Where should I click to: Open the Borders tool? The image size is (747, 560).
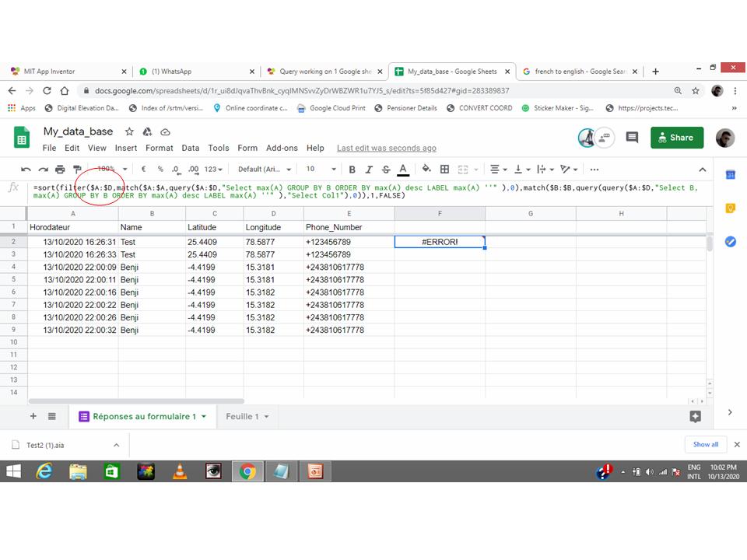444,170
